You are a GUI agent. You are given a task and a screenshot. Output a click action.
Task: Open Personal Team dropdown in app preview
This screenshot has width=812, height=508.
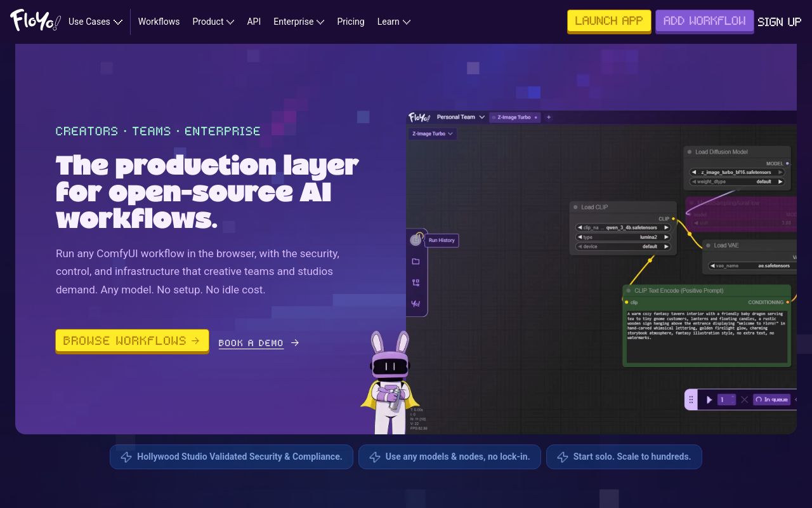(461, 117)
